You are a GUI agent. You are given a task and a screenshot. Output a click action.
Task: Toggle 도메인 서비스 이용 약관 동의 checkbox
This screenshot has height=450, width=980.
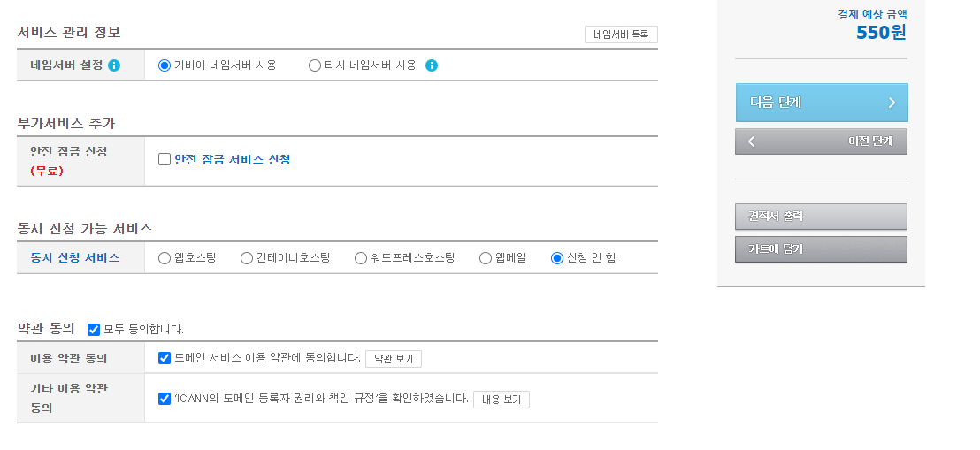[x=165, y=358]
